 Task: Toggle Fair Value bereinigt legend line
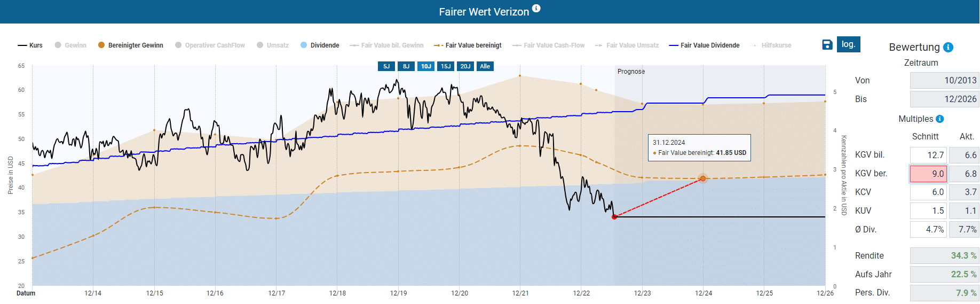[x=468, y=45]
